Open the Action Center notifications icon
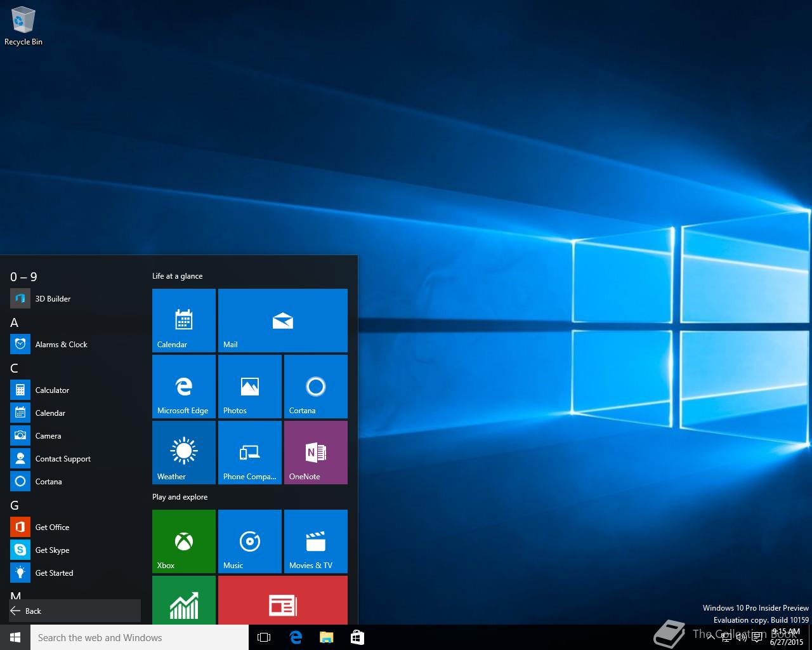This screenshot has width=812, height=650. tap(757, 637)
